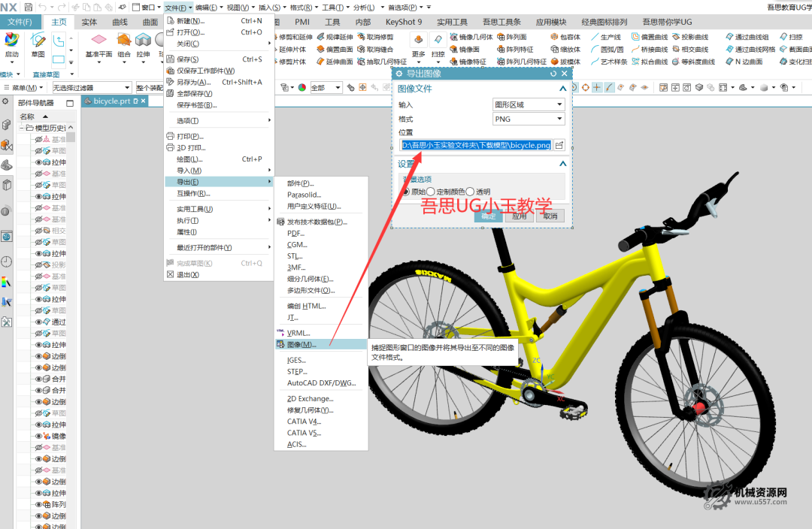This screenshot has width=812, height=529.
Task: Switch to the KeyShot 9 ribbon tab
Action: point(404,23)
